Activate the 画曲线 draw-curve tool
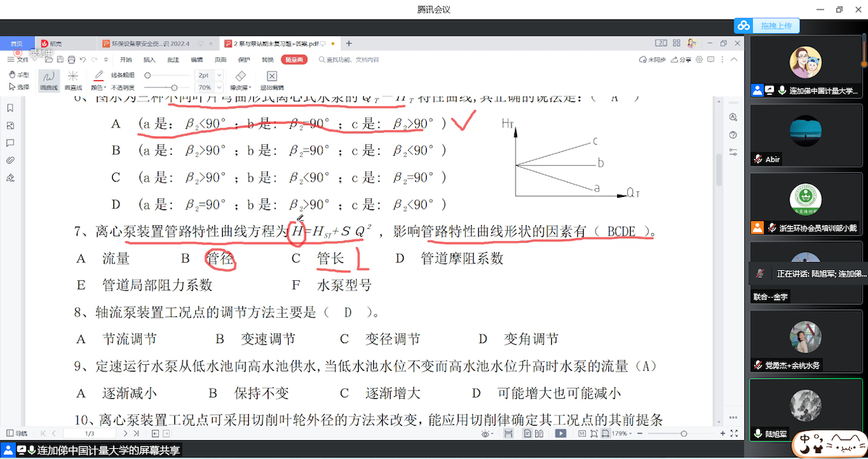868x459 pixels. pyautogui.click(x=48, y=80)
